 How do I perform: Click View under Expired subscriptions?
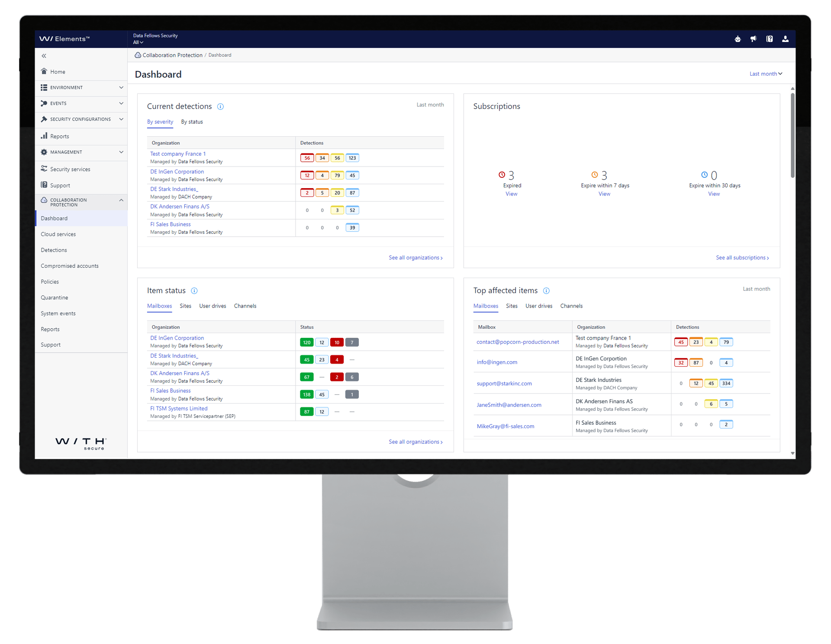(x=512, y=194)
